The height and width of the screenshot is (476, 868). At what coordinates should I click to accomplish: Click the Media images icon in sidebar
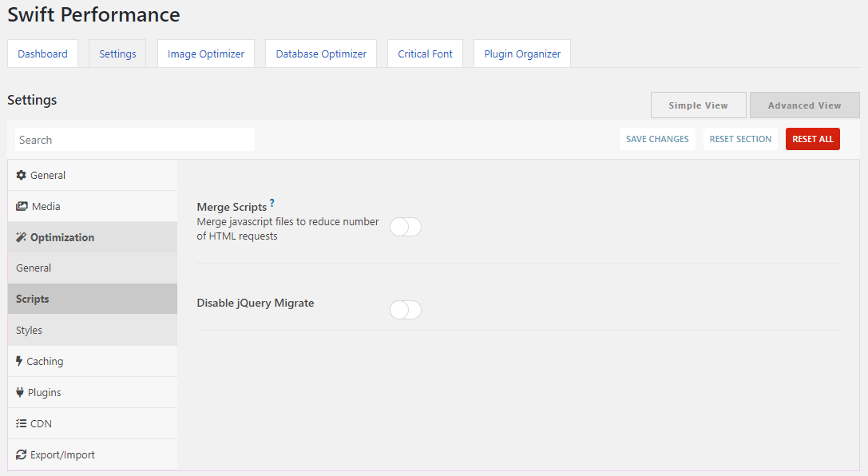pos(22,206)
